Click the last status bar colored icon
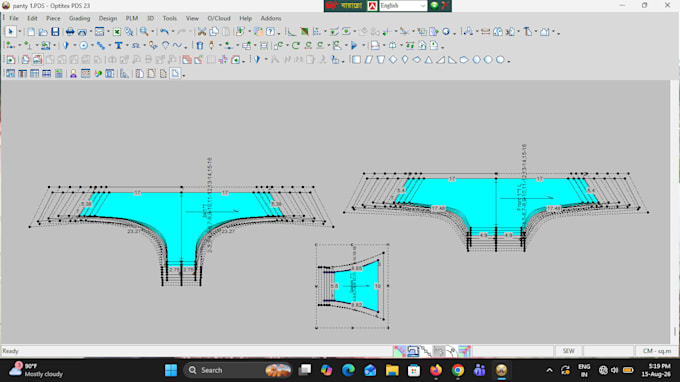 click(x=464, y=351)
